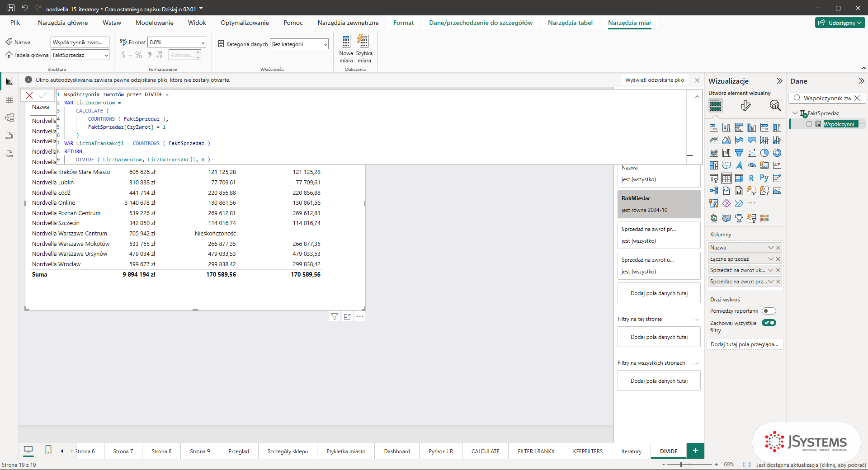The width and height of the screenshot is (868, 470).
Task: Choose the funnel visual type
Action: click(x=739, y=153)
